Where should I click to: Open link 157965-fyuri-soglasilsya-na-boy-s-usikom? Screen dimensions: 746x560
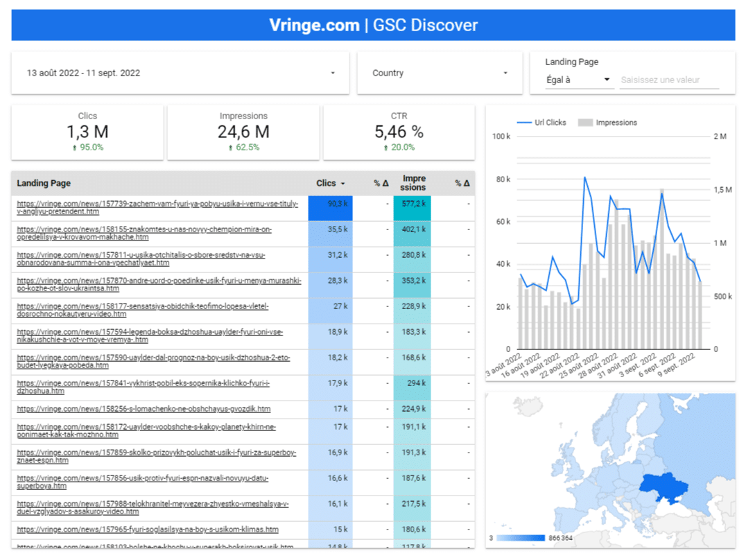pyautogui.click(x=148, y=530)
